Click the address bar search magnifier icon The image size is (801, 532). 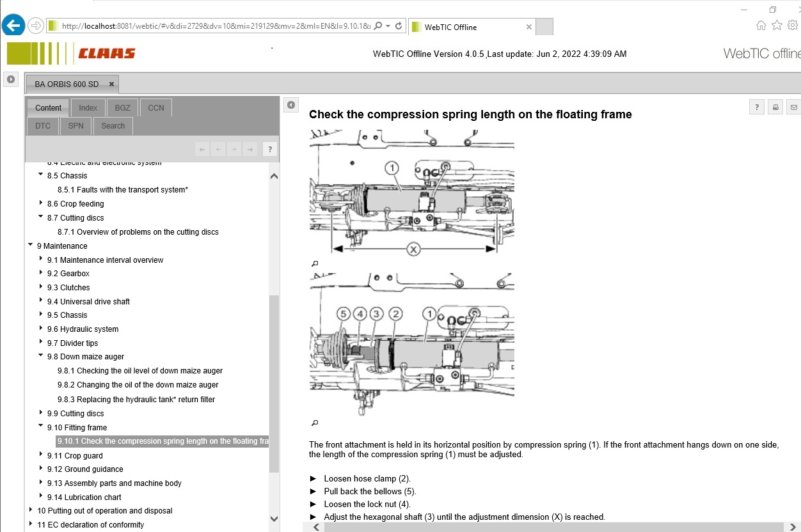[x=378, y=26]
